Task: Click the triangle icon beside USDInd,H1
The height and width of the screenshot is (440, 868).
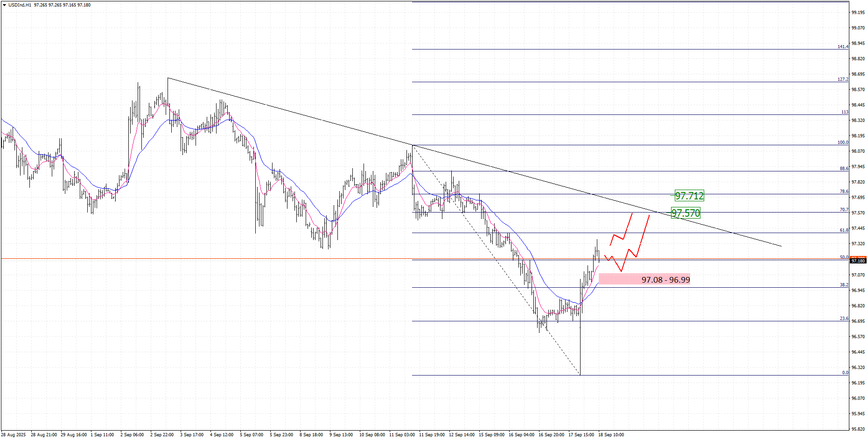Action: [x=4, y=5]
